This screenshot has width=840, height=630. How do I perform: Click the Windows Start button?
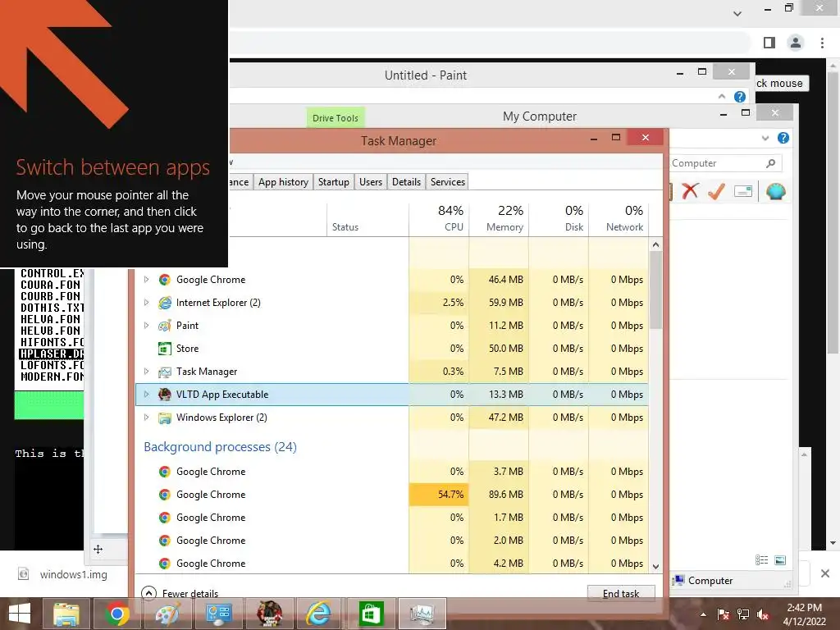click(x=21, y=614)
